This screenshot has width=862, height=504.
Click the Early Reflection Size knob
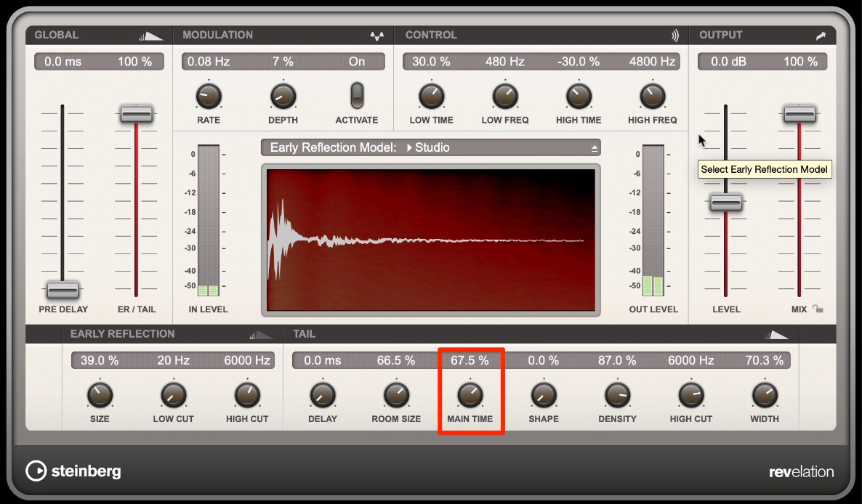pos(100,395)
